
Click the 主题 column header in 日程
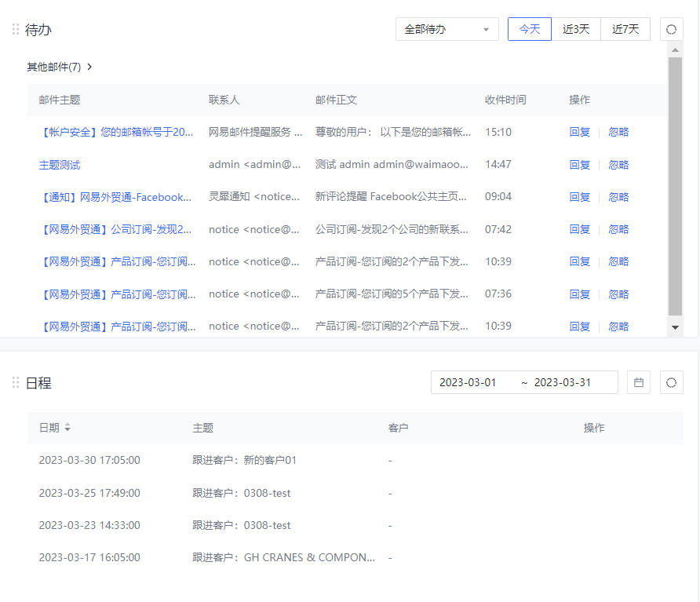pos(202,428)
